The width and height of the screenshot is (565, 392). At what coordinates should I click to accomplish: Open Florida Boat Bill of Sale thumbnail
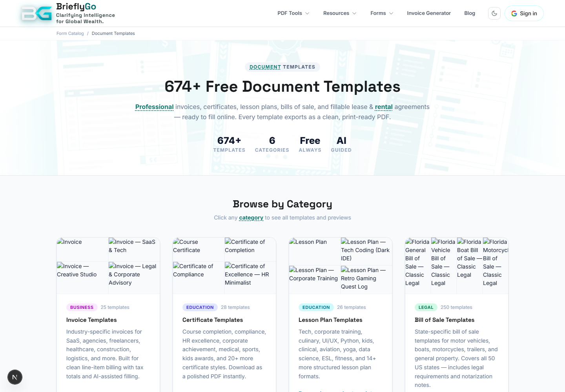[470, 265]
